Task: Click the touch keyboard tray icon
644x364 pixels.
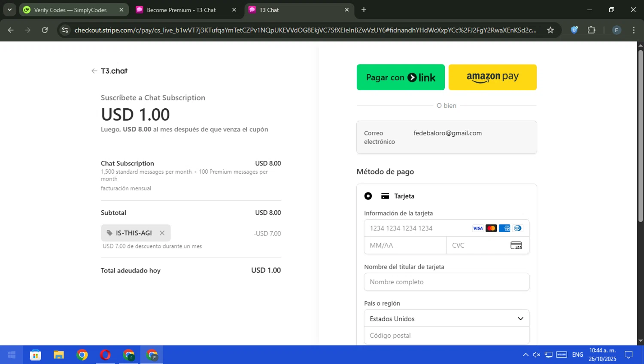Action: click(562, 355)
